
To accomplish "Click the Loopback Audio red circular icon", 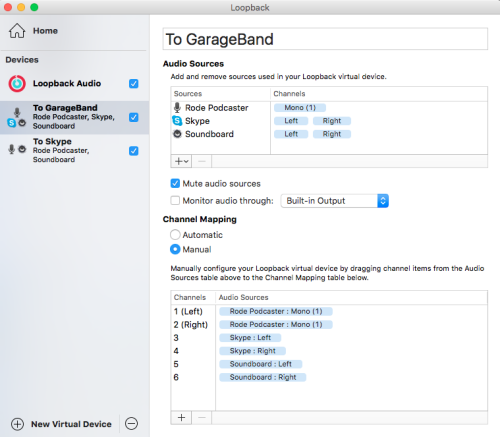I will click(17, 83).
